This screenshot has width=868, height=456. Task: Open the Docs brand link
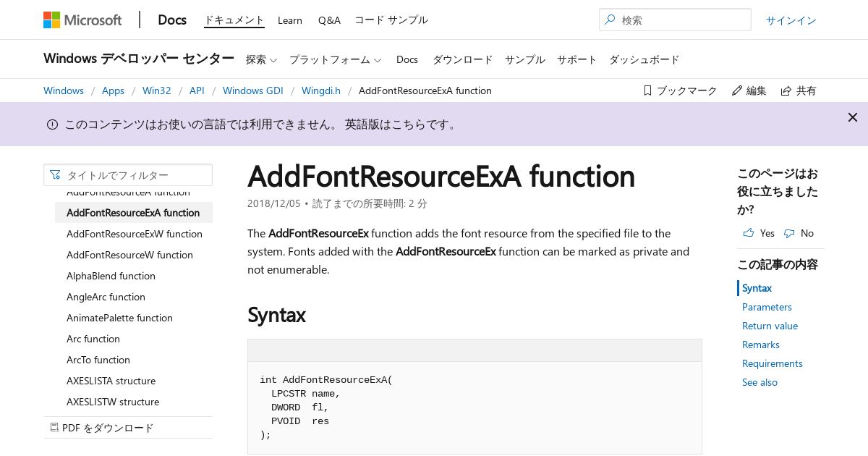[x=172, y=20]
